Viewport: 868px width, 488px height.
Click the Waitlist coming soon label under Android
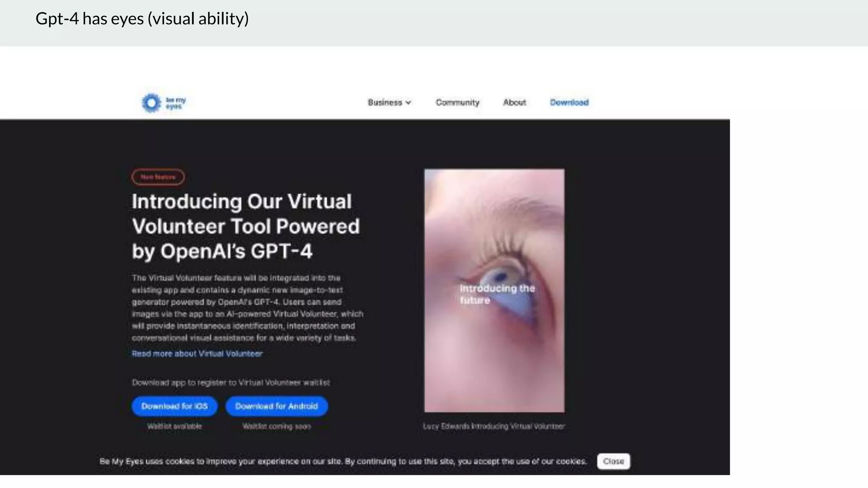[276, 427]
